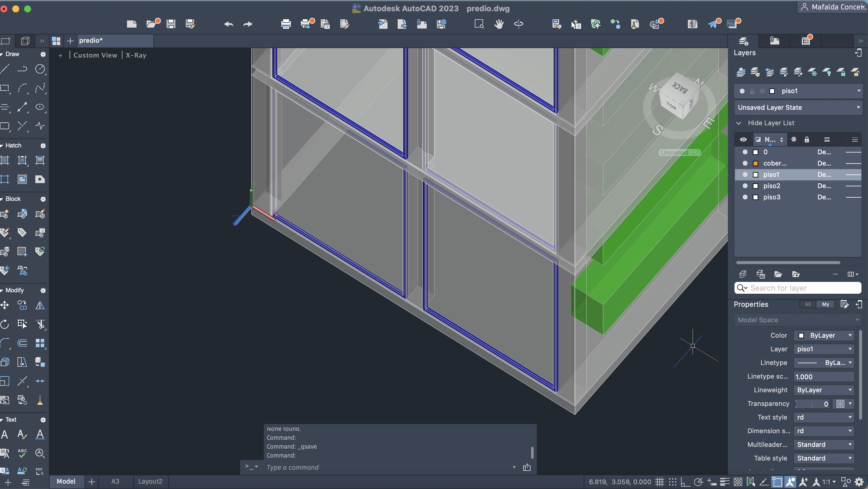Switch to the Layout2 tab
The height and width of the screenshot is (489, 868).
tap(150, 481)
